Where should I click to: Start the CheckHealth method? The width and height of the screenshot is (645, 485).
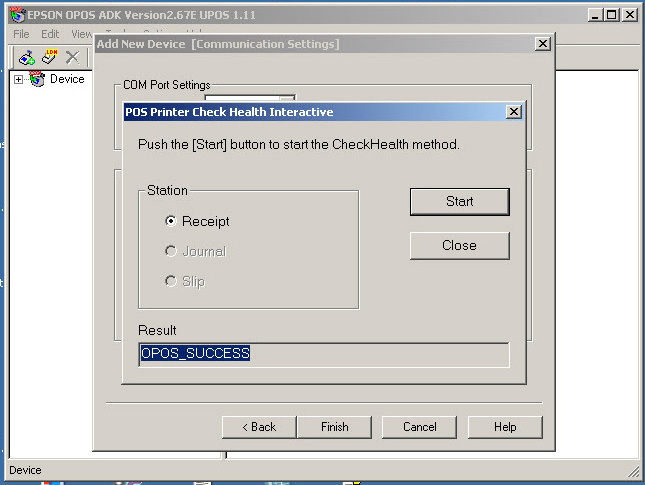(x=459, y=202)
